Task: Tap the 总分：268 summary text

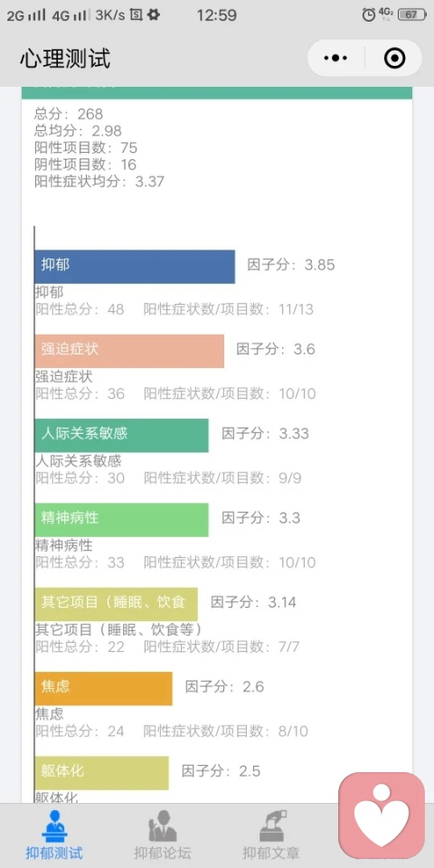Action: [x=69, y=114]
